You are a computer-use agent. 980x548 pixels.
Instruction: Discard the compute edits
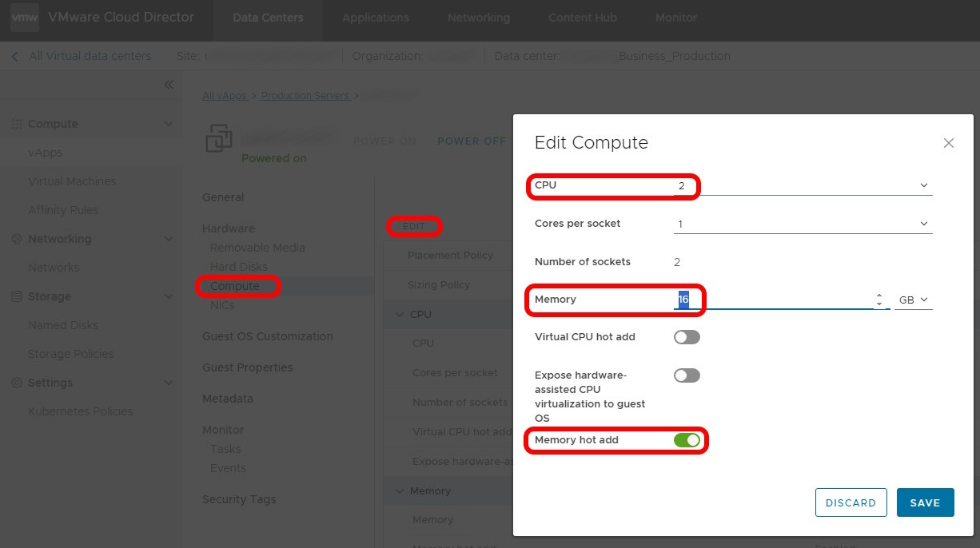[x=851, y=502]
